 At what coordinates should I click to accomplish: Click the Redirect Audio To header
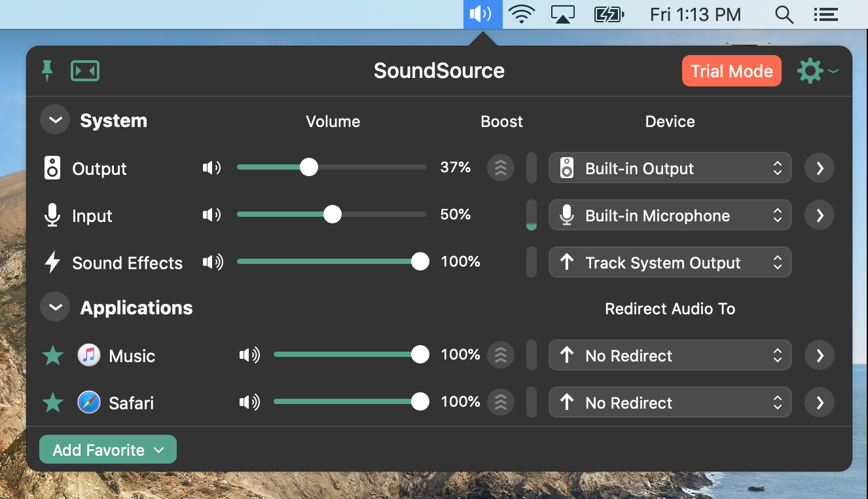coord(670,309)
